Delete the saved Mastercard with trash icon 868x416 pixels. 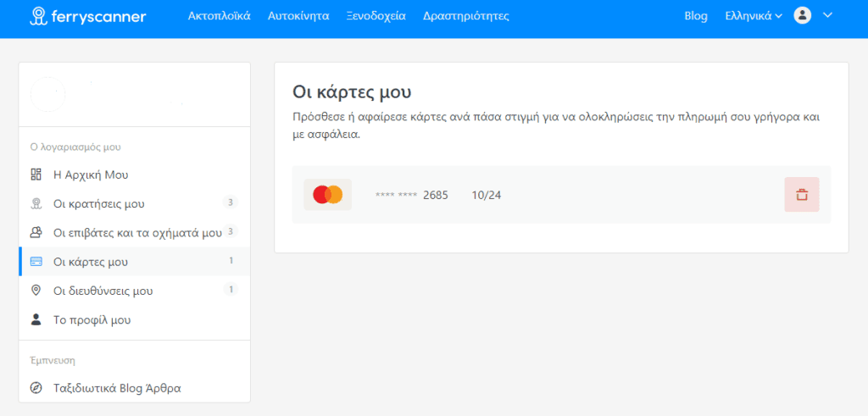click(801, 195)
